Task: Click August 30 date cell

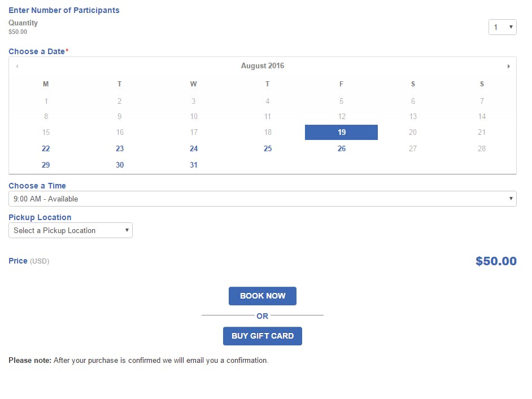Action: [x=120, y=165]
